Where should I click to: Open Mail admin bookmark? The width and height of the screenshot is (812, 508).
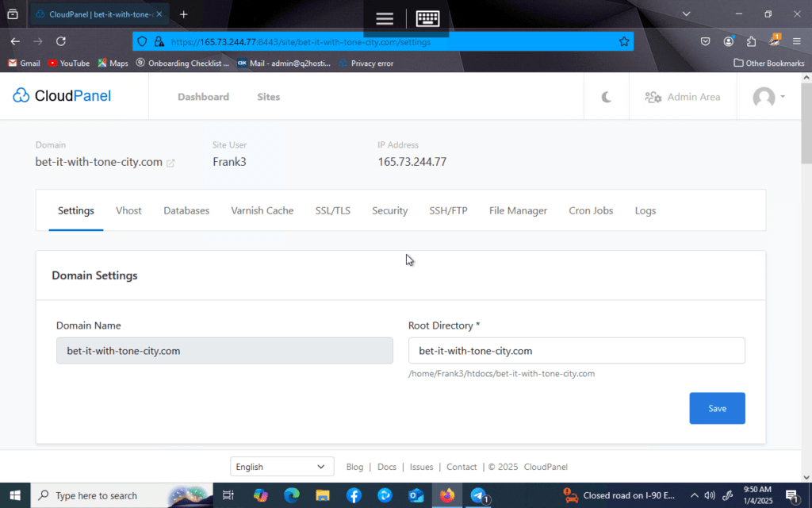tap(284, 63)
